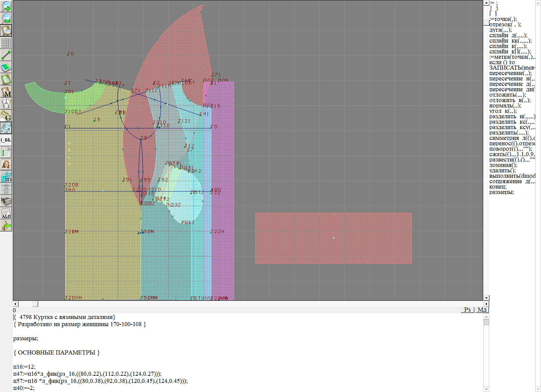Image resolution: width=541 pixels, height=392 pixels.
Task: Open the compass measurement tool icon
Action: pos(6,104)
